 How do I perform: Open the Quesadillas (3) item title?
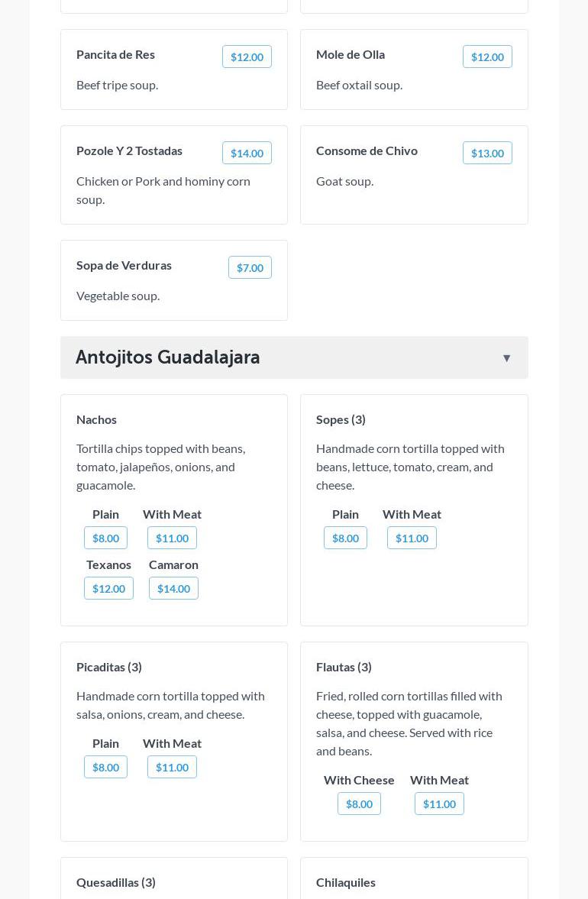pos(116,882)
